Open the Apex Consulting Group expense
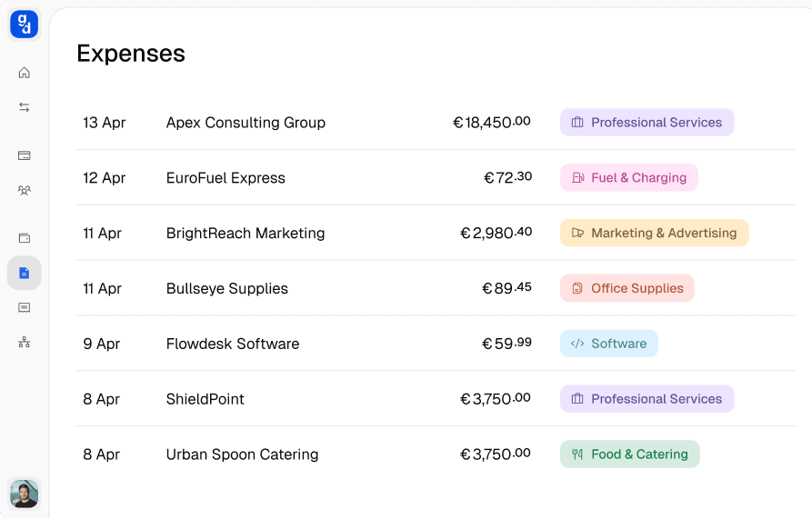The width and height of the screenshot is (812, 519). (x=246, y=123)
